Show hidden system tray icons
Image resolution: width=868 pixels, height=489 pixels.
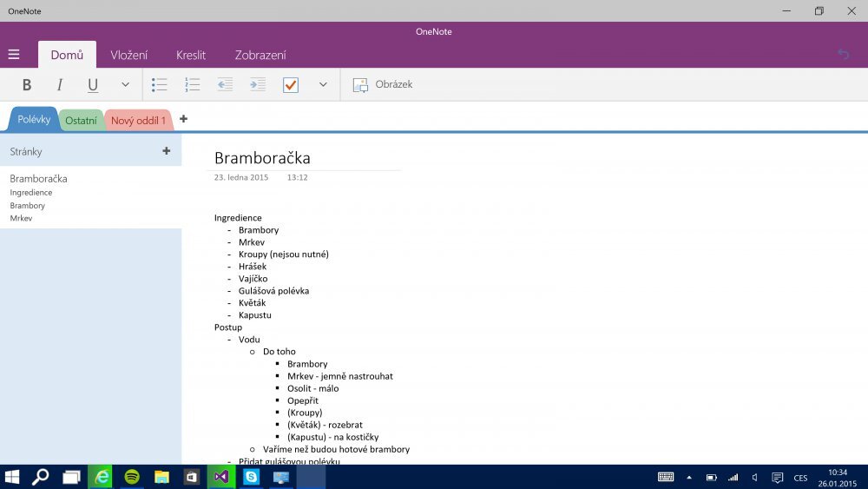coord(689,478)
